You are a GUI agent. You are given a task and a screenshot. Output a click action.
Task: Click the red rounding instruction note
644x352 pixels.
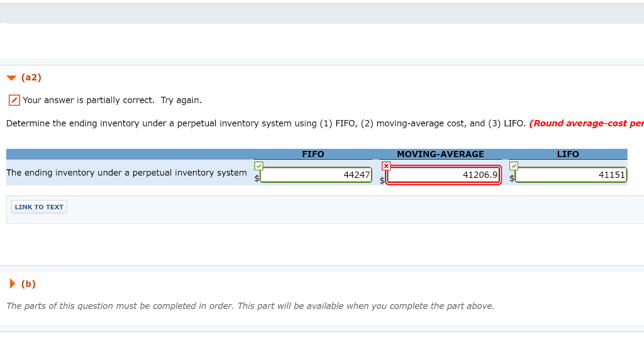pyautogui.click(x=586, y=123)
